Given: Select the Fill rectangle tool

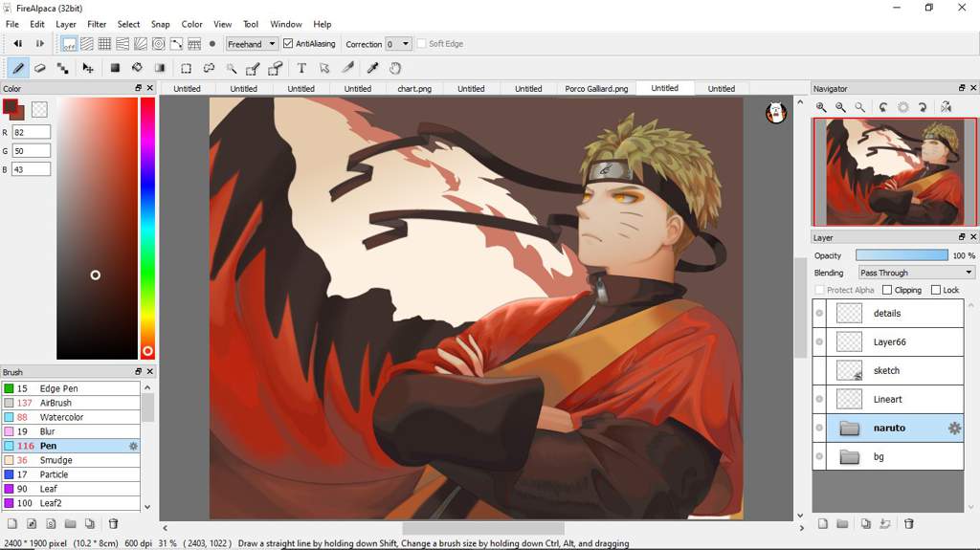Looking at the screenshot, I should coord(115,68).
